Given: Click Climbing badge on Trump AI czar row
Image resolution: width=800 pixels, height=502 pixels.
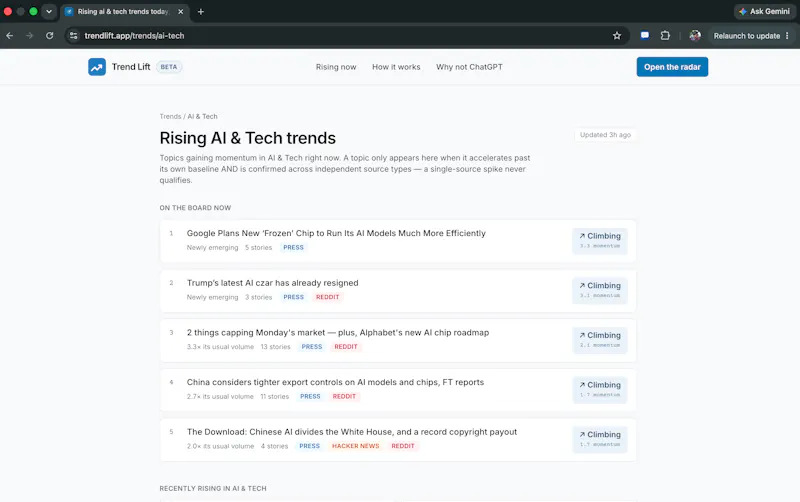Looking at the screenshot, I should (599, 290).
